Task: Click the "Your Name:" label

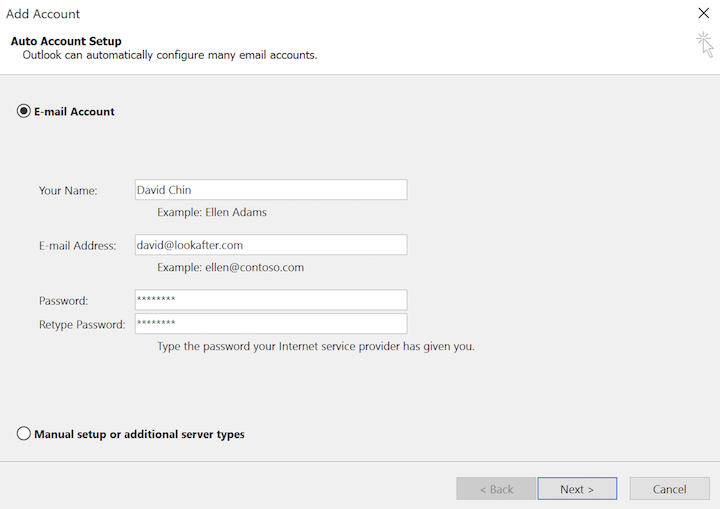Action: click(68, 190)
